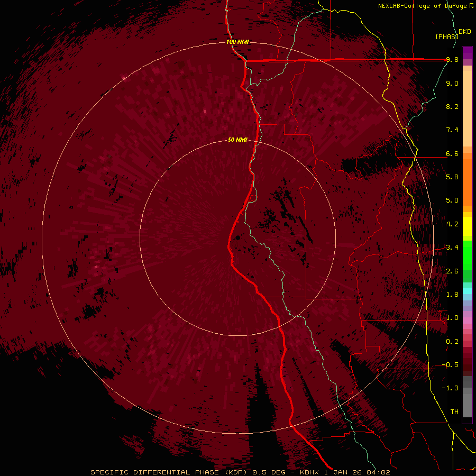Viewport: 476px width, 476px height.
Task: Click the KBHX station identifier
Action: click(x=310, y=472)
